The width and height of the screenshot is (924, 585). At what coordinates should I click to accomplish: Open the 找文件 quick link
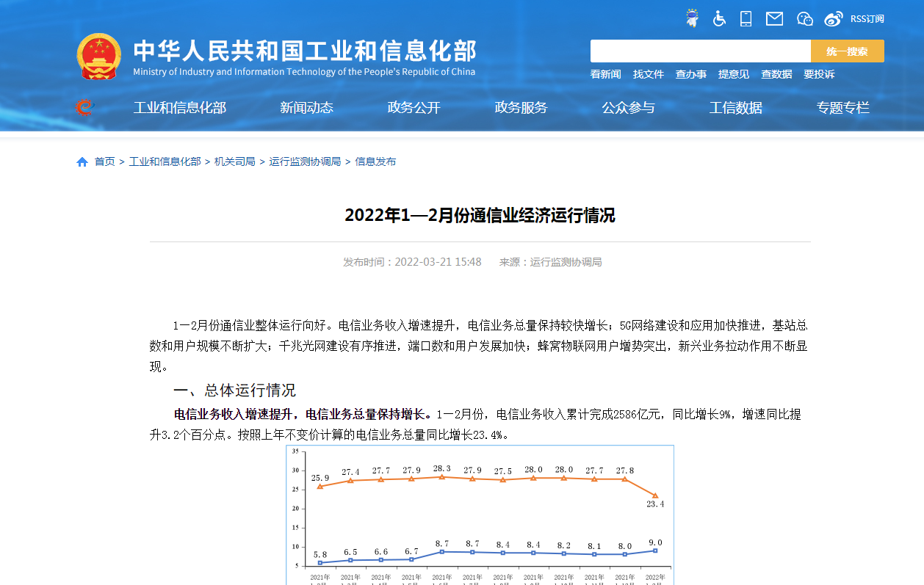point(648,74)
